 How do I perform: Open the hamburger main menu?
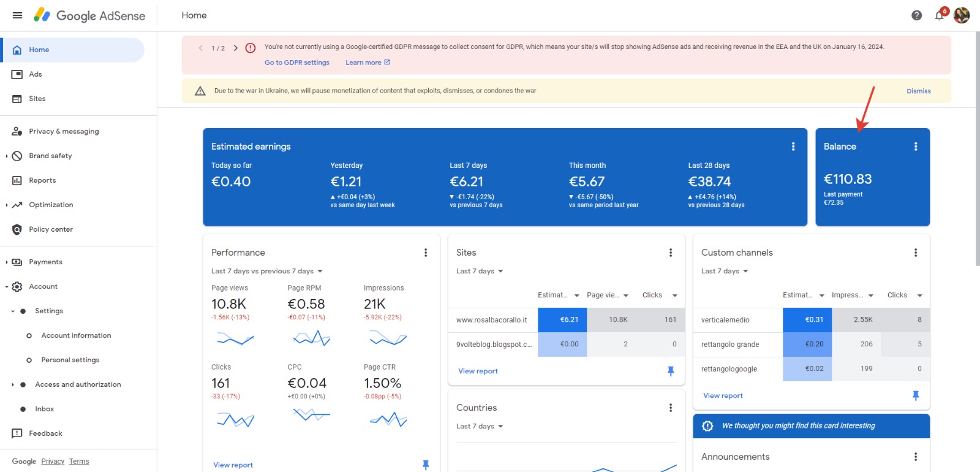click(17, 15)
